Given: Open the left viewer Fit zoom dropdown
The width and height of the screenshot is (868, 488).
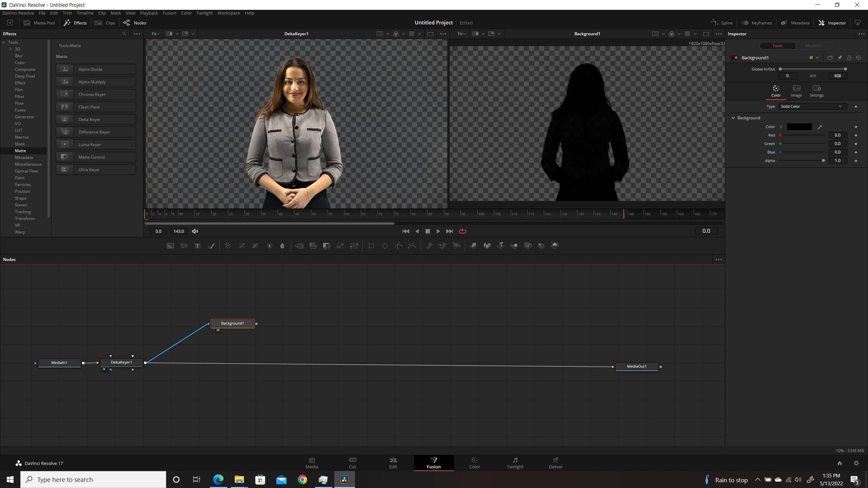Looking at the screenshot, I should coord(155,34).
